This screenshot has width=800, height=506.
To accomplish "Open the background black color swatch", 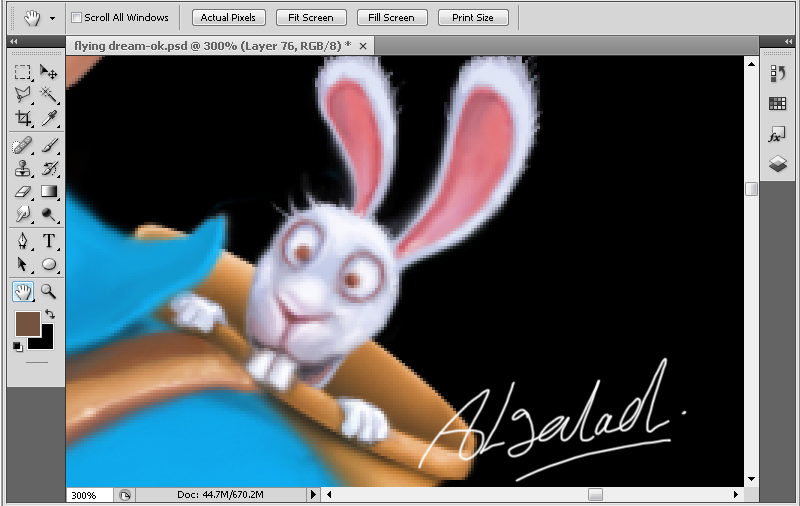I will pyautogui.click(x=46, y=342).
